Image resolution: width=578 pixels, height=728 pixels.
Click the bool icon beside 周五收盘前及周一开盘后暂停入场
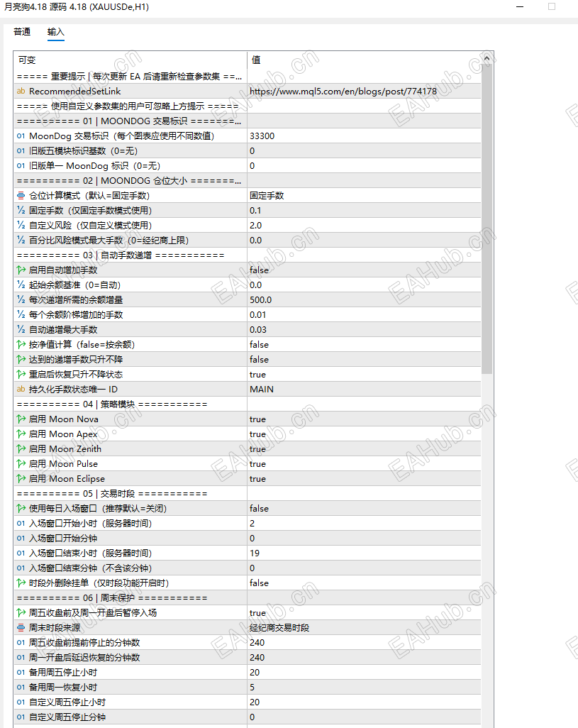(x=21, y=613)
